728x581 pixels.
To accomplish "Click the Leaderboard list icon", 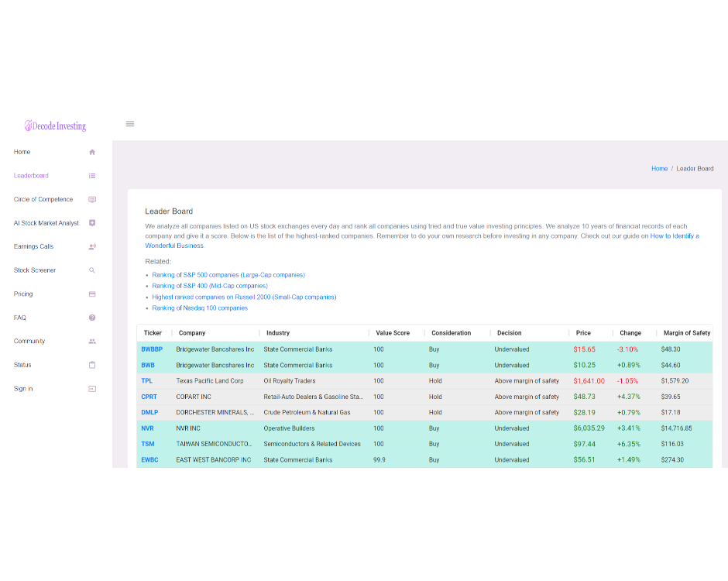I will [92, 176].
